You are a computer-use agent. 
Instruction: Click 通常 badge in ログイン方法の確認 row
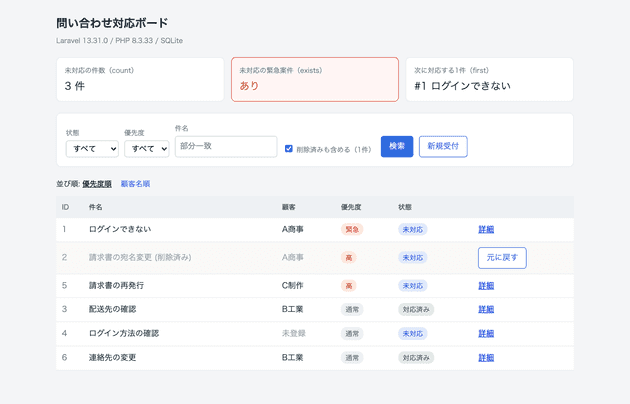[x=352, y=333]
